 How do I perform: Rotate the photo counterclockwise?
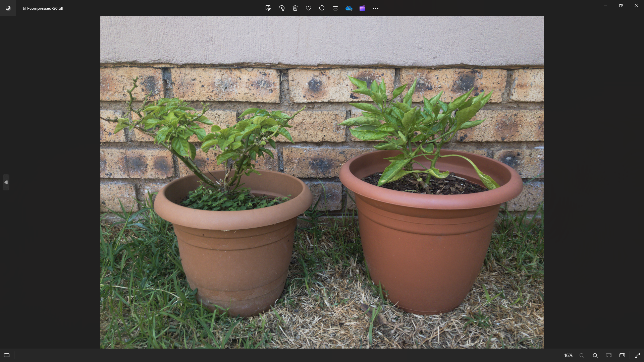282,8
